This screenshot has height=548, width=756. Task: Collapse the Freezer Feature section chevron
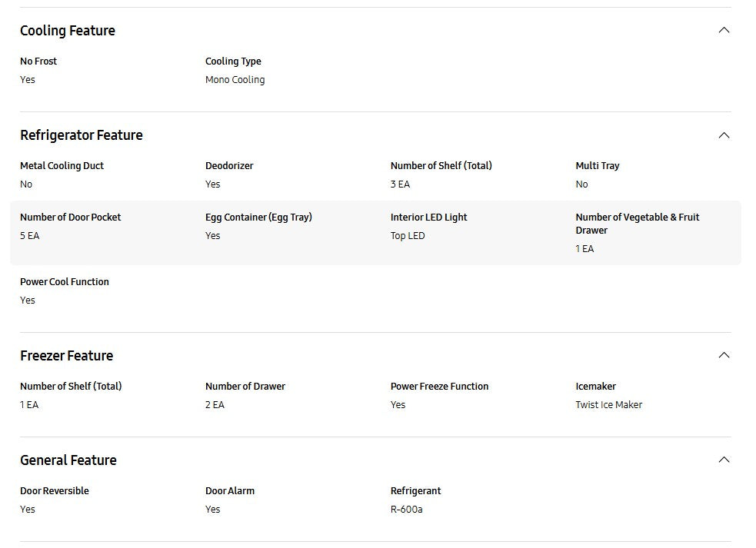point(723,355)
